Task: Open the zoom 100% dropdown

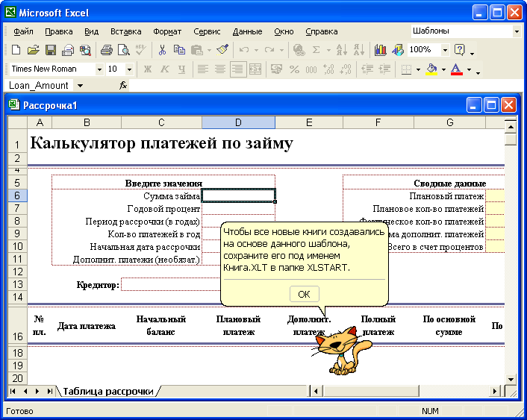Action: click(x=446, y=51)
